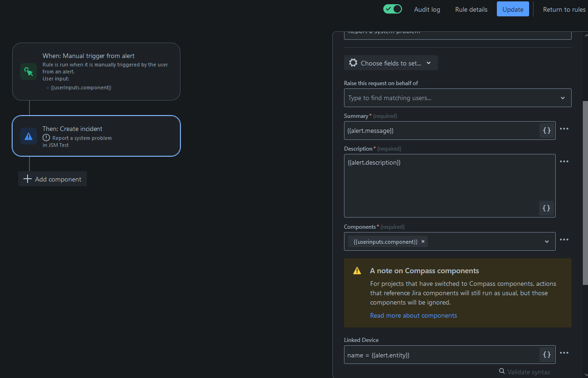
Task: Click the manual trigger cursor icon
Action: (x=29, y=72)
